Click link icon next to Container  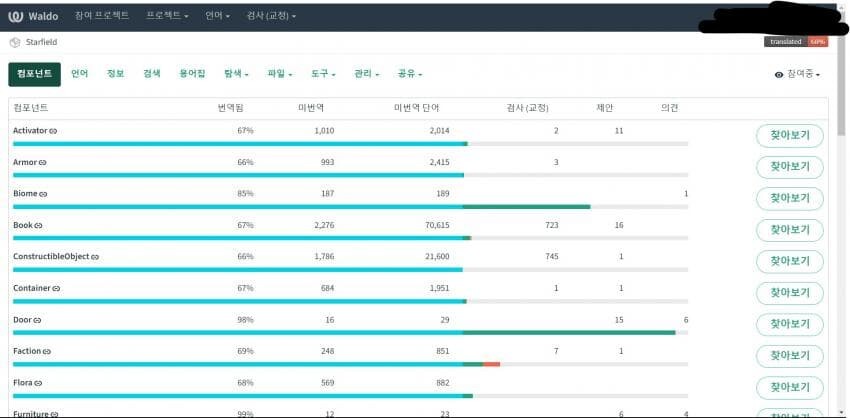[x=56, y=289]
